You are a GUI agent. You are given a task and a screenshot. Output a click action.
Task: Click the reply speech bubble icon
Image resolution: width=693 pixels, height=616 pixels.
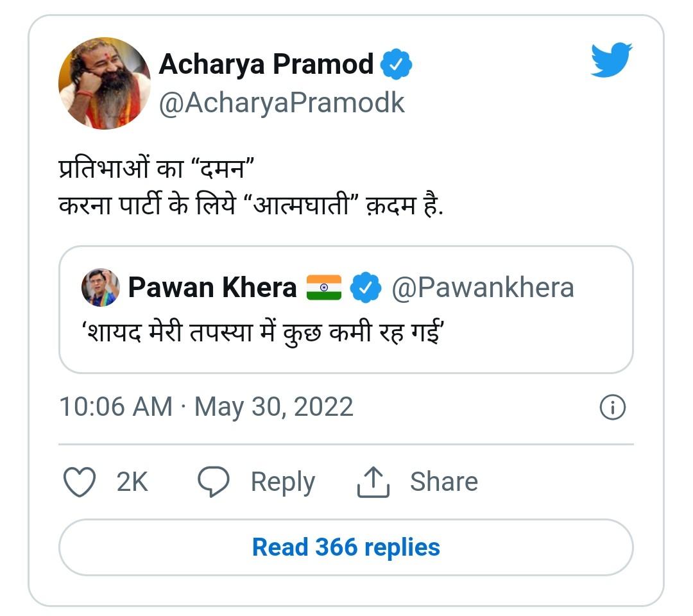pos(214,482)
